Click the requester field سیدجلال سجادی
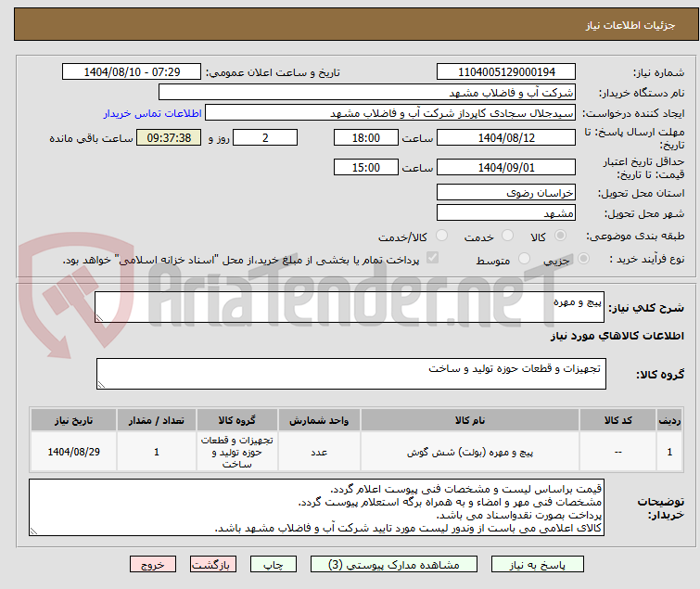This screenshot has height=589, width=700. click(390, 113)
